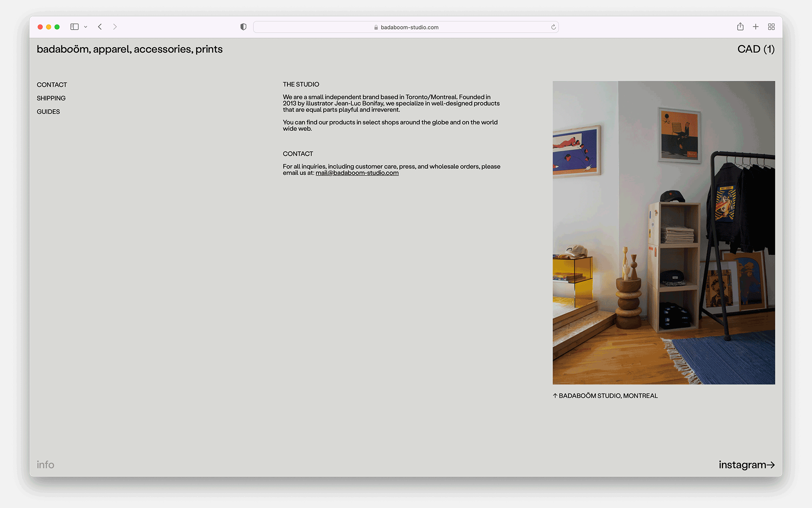Click the badaboom-studio.com address bar

(406, 27)
